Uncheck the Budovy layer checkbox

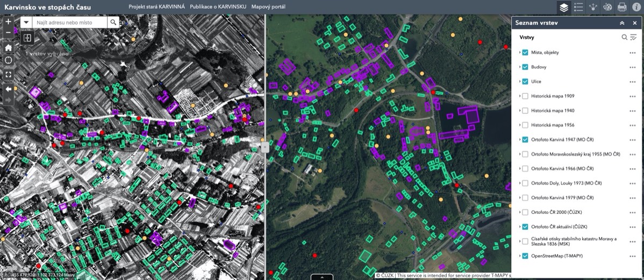click(525, 67)
